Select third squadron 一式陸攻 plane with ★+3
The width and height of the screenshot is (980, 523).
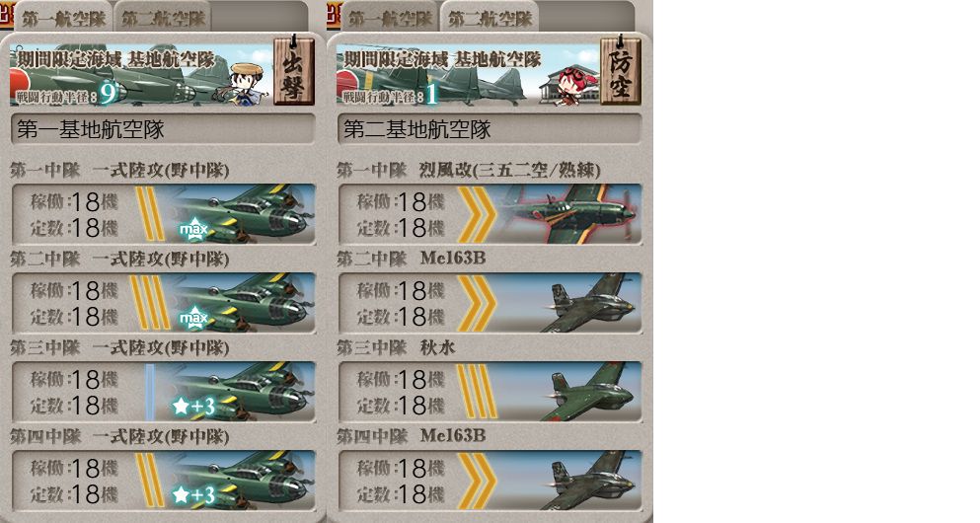(x=163, y=391)
